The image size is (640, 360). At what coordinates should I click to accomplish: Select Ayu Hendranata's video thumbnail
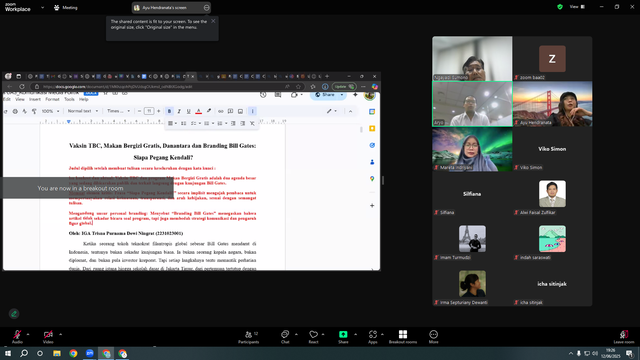pyautogui.click(x=552, y=104)
